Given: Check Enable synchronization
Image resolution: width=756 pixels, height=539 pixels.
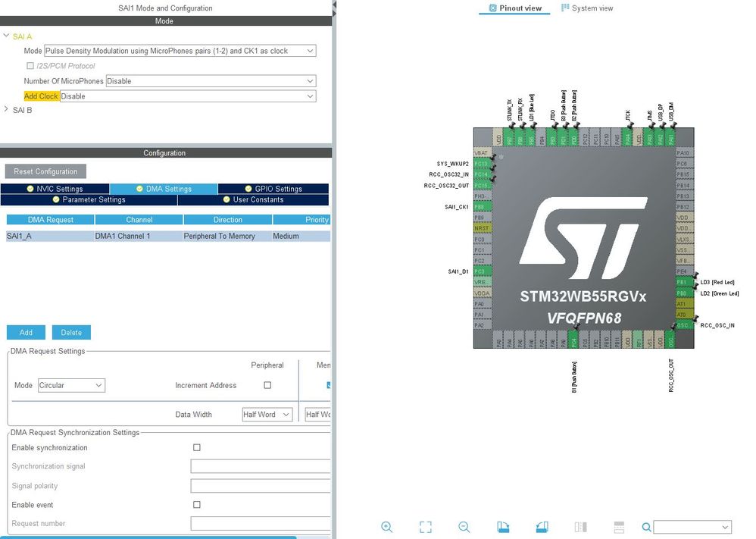Looking at the screenshot, I should pos(197,447).
